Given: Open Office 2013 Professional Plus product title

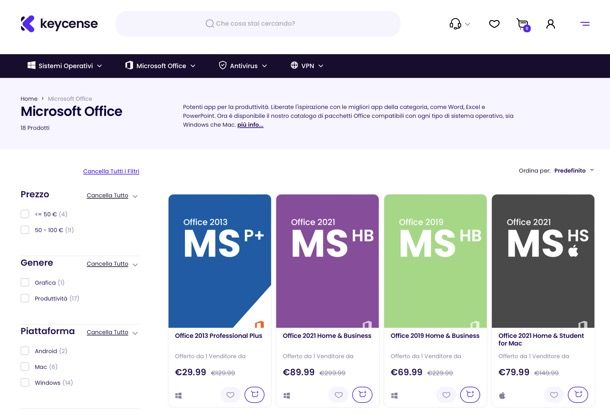Looking at the screenshot, I should pyautogui.click(x=218, y=336).
